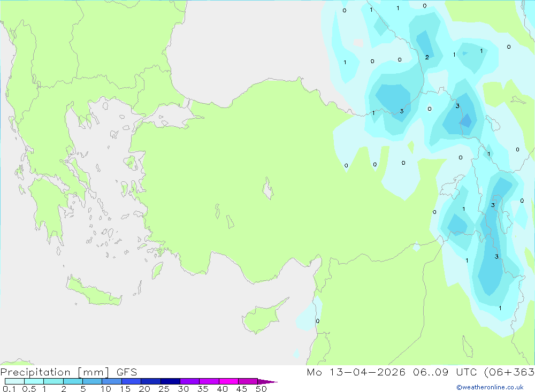Click the 1–2 mm legend swatch

53,381
